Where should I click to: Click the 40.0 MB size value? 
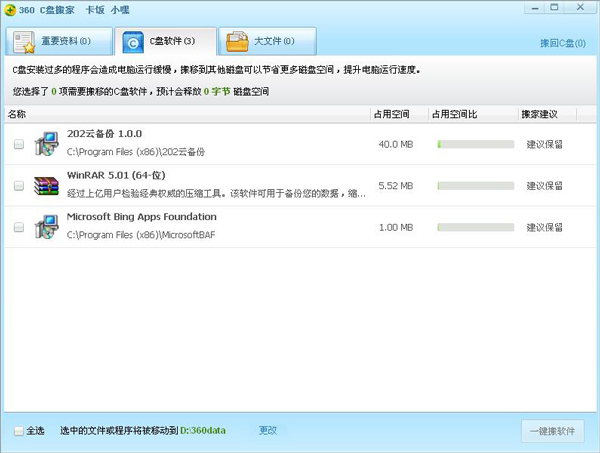(396, 144)
